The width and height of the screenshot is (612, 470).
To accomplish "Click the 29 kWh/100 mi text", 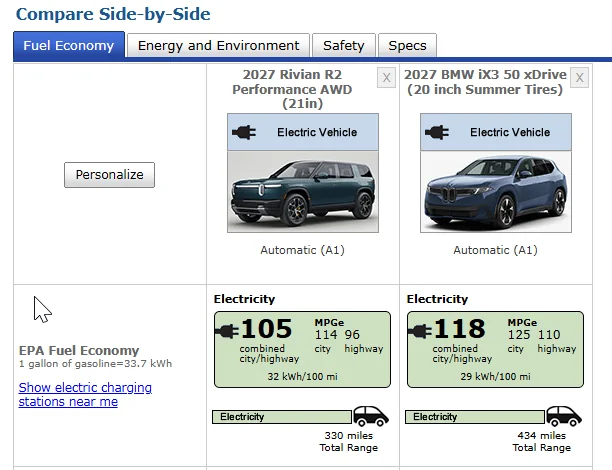I will 495,377.
